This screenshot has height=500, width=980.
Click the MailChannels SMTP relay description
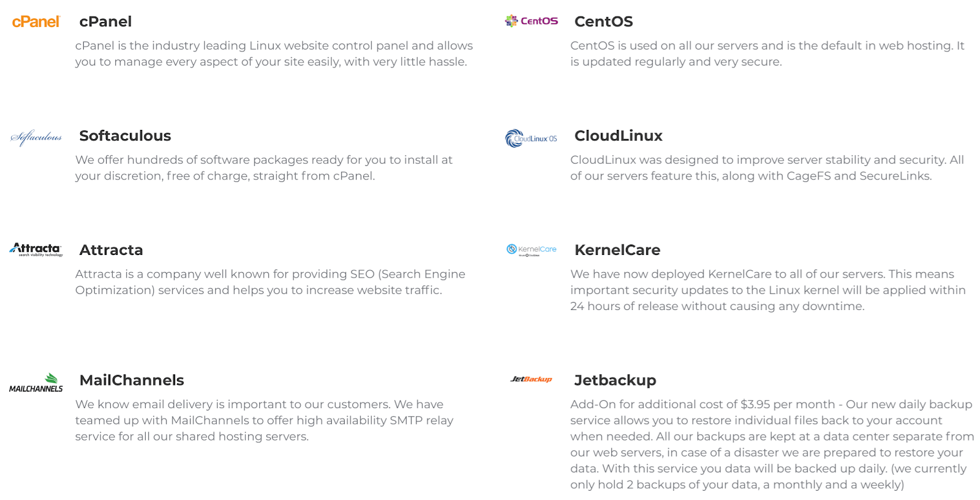[x=264, y=420]
